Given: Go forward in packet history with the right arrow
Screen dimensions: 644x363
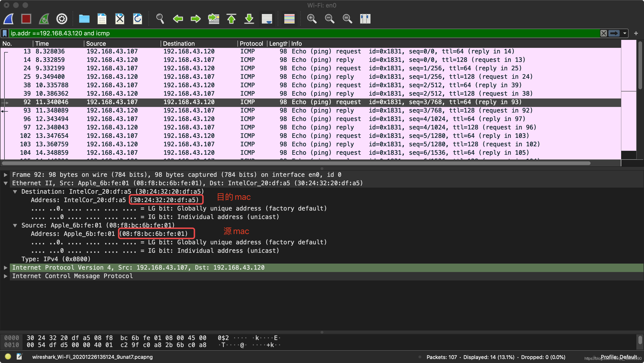Looking at the screenshot, I should 196,19.
